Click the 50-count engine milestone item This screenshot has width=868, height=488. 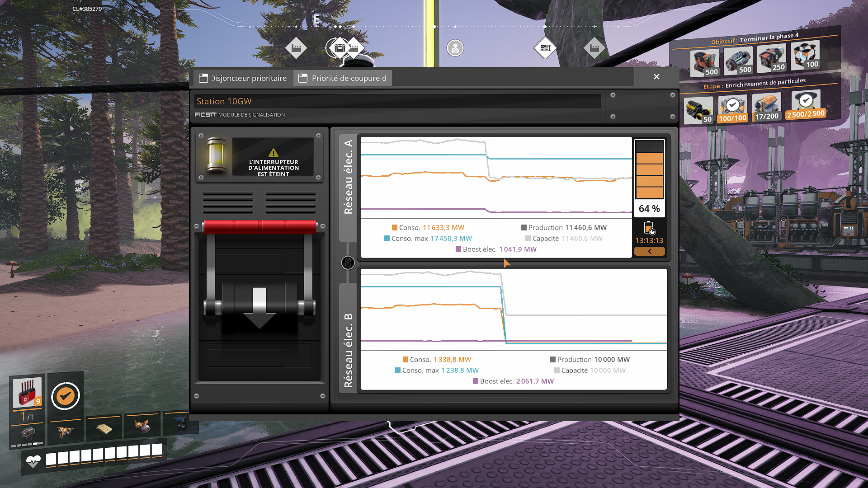[698, 110]
